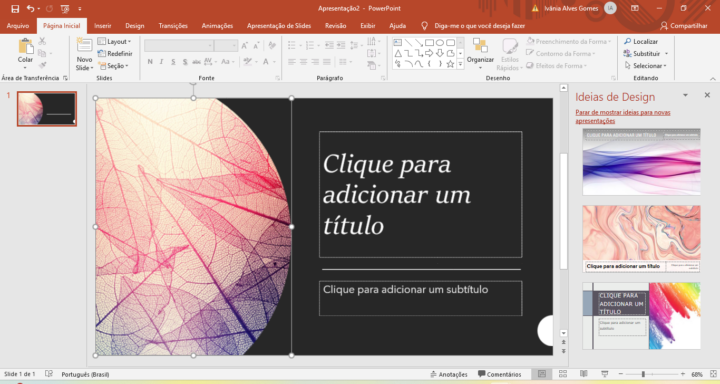Expand the Selecionar dropdown

point(645,66)
